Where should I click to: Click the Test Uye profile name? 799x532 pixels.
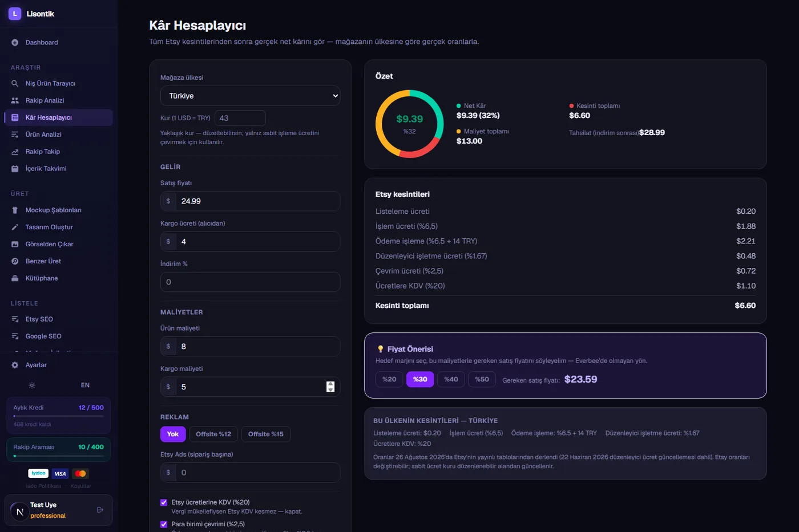coord(43,505)
